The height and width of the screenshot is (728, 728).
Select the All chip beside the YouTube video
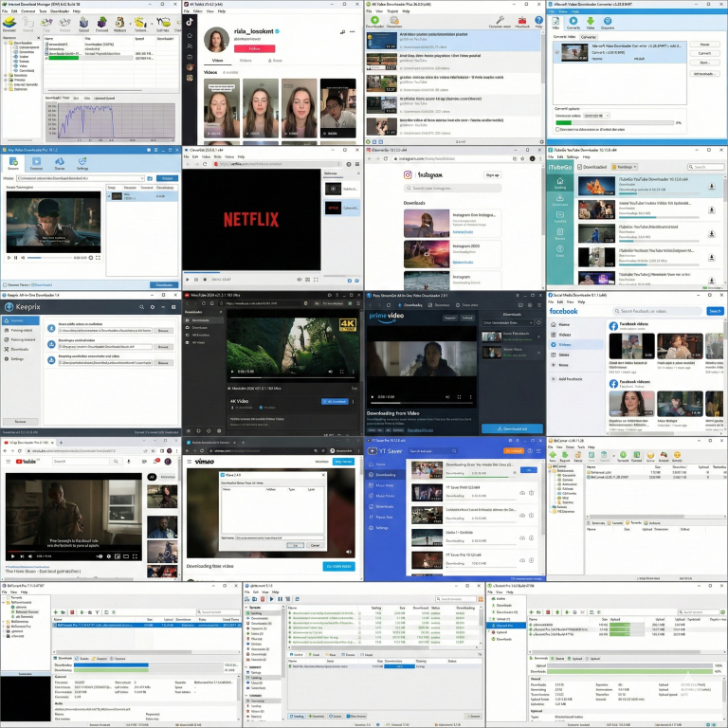[x=152, y=477]
